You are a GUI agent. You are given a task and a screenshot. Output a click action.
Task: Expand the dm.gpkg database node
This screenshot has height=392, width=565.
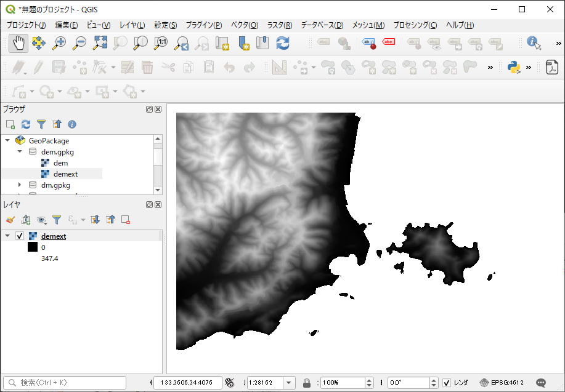click(20, 185)
